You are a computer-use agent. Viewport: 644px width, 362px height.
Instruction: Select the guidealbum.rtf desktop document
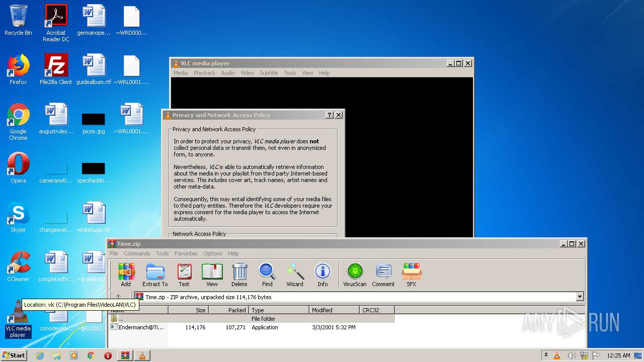[x=94, y=69]
